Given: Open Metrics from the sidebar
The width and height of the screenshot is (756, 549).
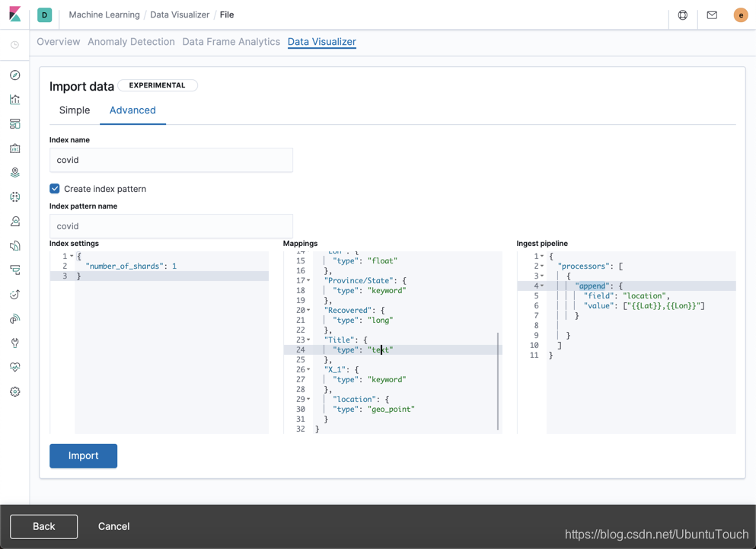Looking at the screenshot, I should 15,222.
